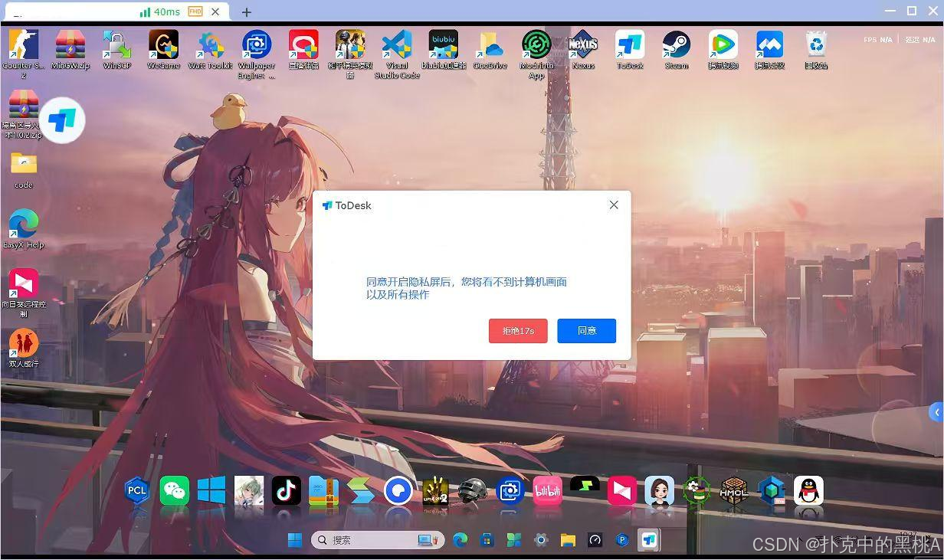Open 腾讯视频 desktop shortcut
Image resolution: width=944 pixels, height=560 pixels.
pos(723,51)
